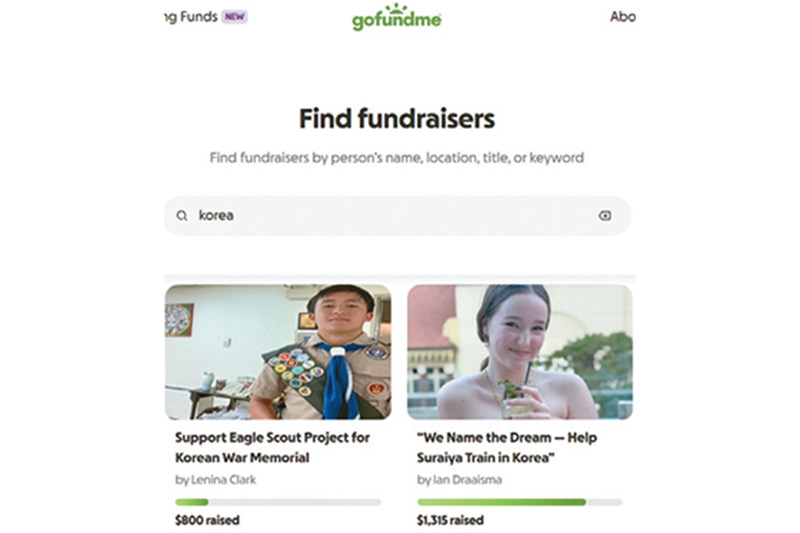
Task: Click the NEW badge beside Funds
Action: [234, 17]
